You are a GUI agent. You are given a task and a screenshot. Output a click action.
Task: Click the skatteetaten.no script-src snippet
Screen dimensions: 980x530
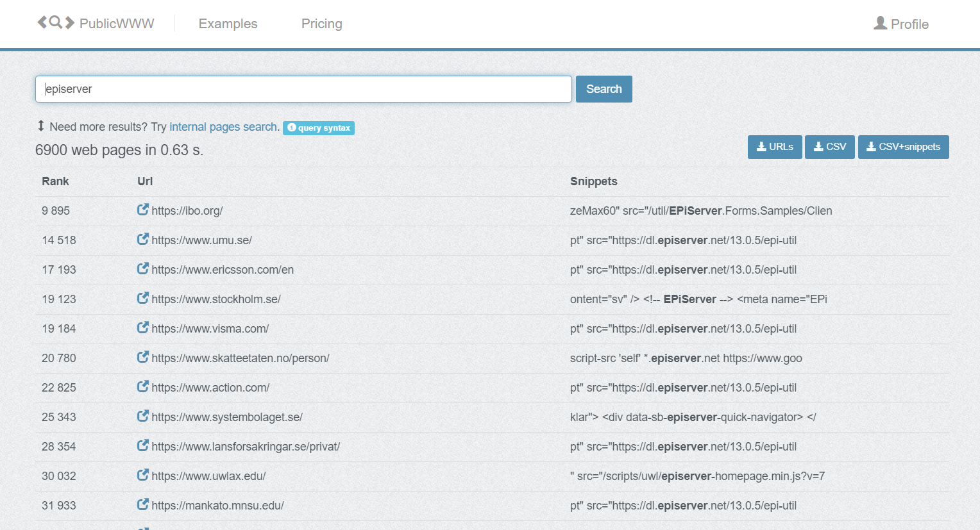(686, 358)
